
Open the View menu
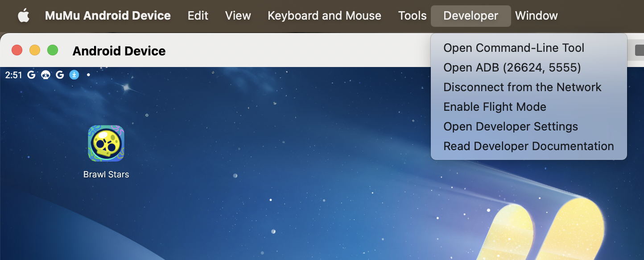click(238, 16)
